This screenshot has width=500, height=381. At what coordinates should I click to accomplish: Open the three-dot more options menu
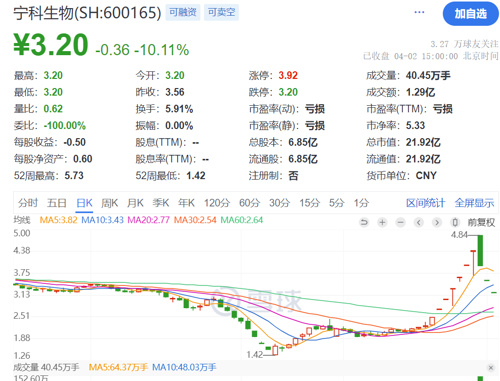point(419,12)
